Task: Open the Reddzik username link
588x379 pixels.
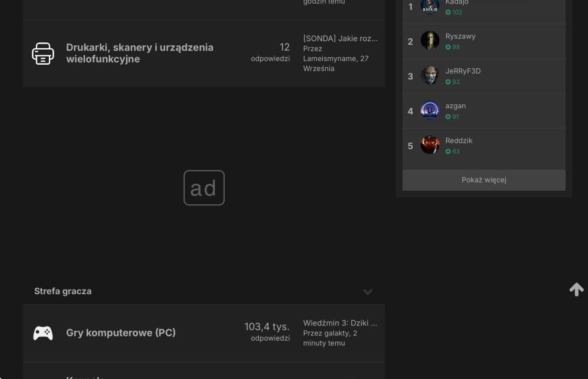Action: tap(459, 141)
